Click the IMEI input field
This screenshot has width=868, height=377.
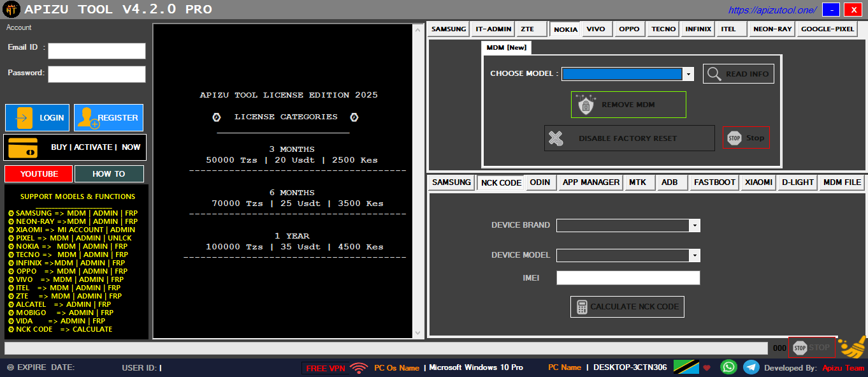628,277
